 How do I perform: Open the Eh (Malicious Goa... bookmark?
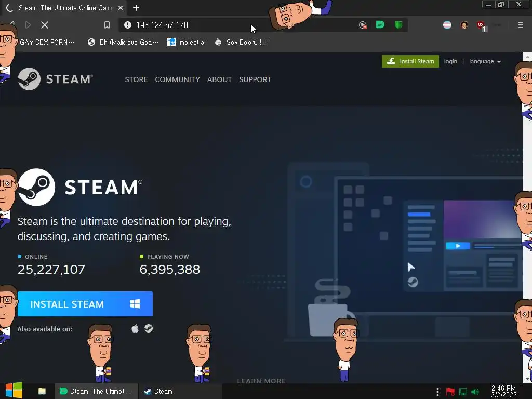coord(123,42)
